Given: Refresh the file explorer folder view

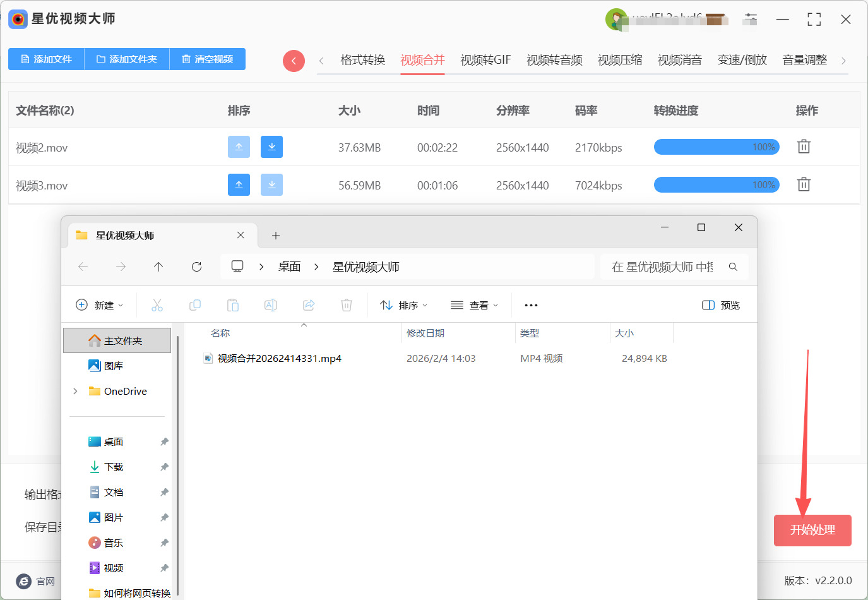Looking at the screenshot, I should pyautogui.click(x=196, y=267).
